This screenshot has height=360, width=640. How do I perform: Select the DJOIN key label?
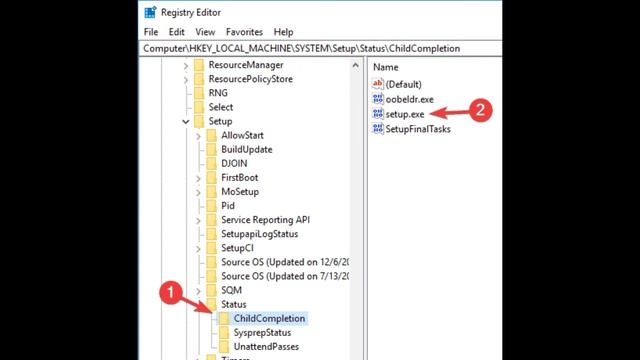234,164
